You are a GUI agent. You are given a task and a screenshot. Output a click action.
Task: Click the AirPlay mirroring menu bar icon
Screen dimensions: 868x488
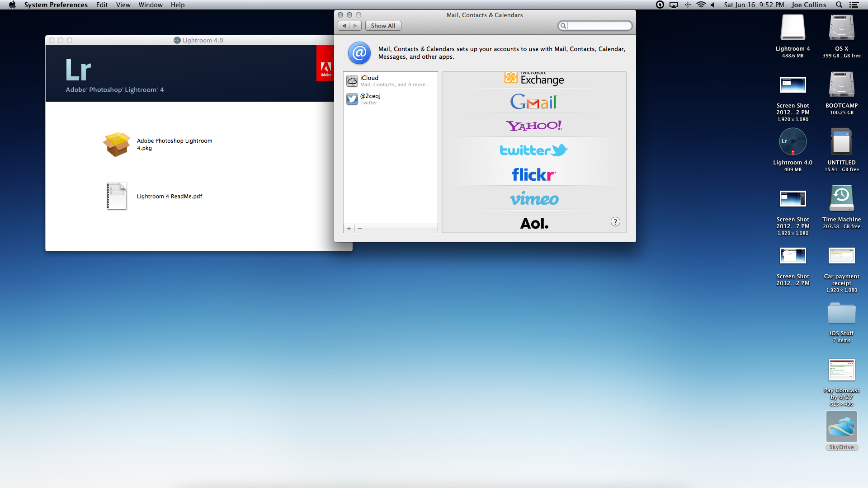point(674,5)
